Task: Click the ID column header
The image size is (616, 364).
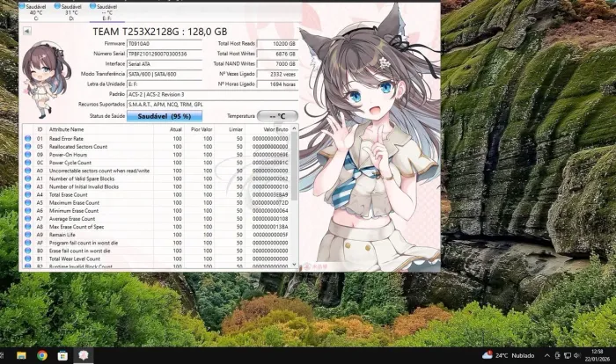Action: pos(40,129)
